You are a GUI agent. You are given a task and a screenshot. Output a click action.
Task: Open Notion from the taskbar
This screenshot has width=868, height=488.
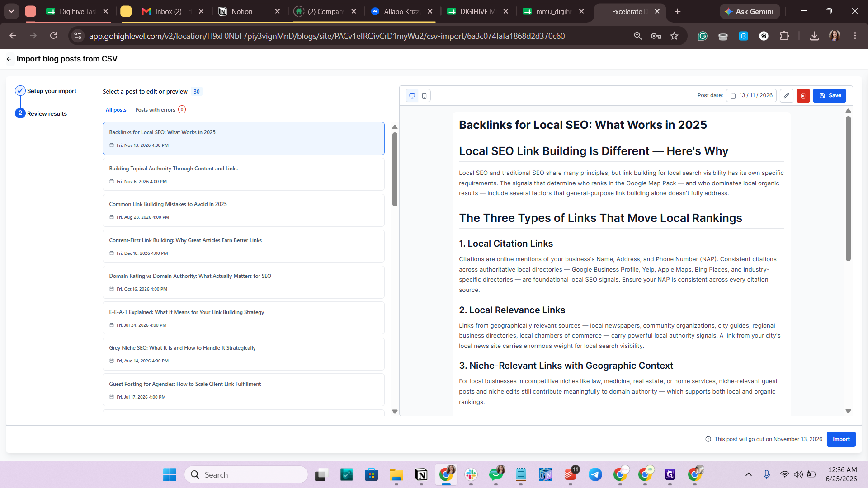pos(421,474)
